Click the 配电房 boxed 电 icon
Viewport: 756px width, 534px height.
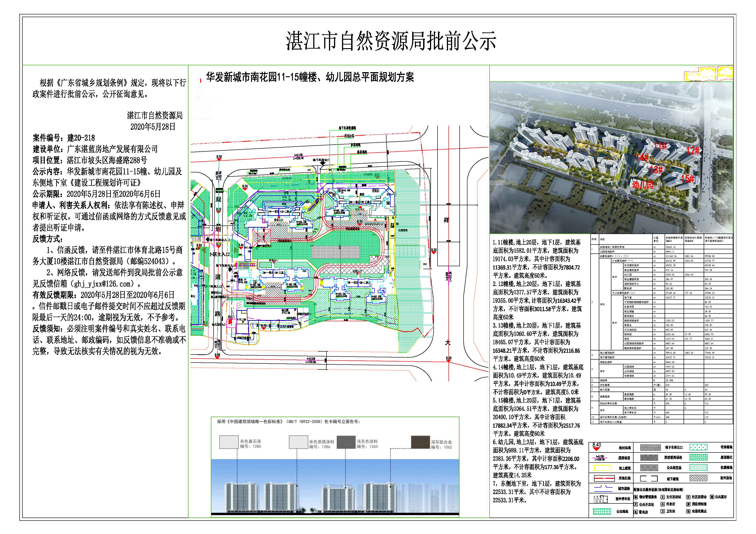(636, 512)
